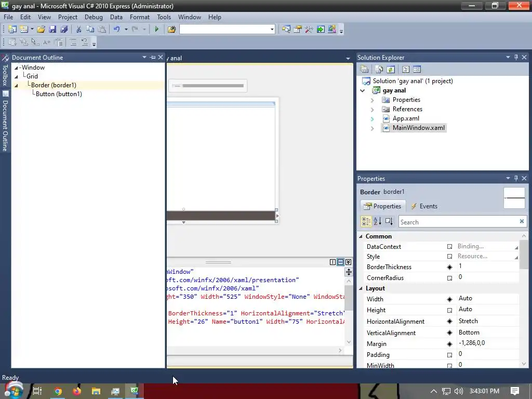This screenshot has height=399, width=532.
Task: Click View Code icon in Solution Explorer
Action: pos(405,70)
